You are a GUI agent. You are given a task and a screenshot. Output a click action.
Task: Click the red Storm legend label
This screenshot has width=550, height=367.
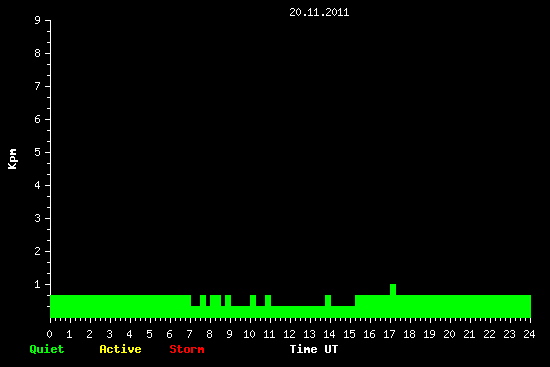tap(187, 349)
